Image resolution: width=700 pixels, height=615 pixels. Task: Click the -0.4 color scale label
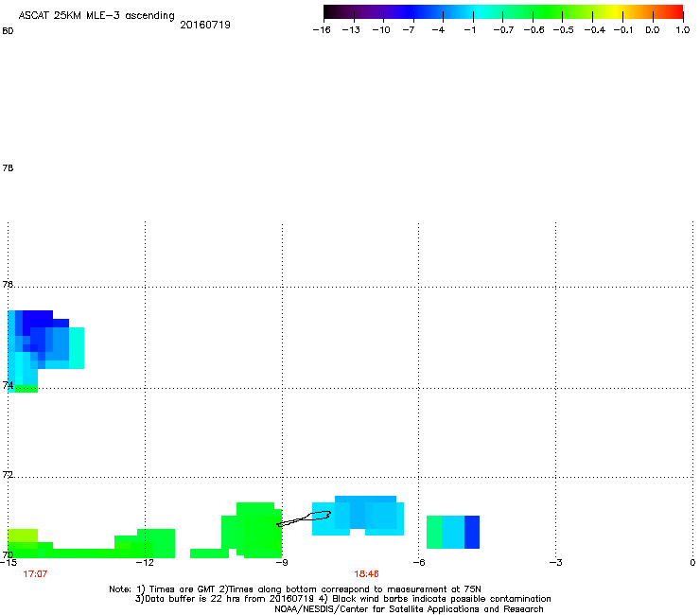pyautogui.click(x=595, y=30)
